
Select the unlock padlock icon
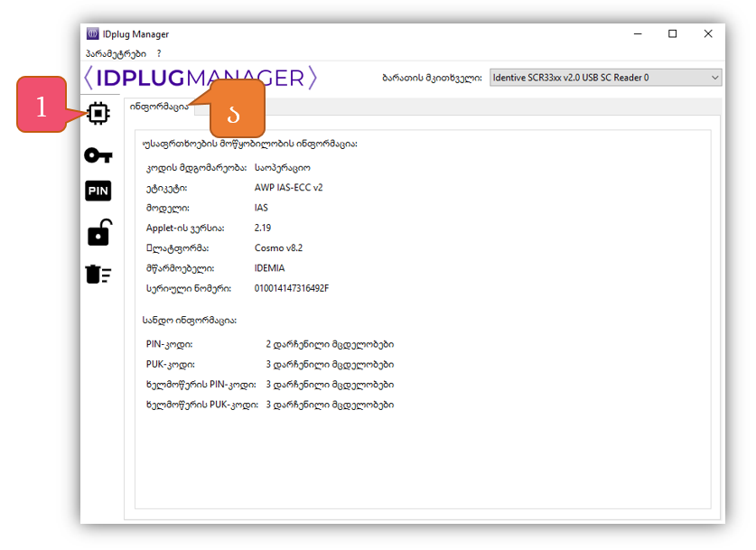coord(98,232)
